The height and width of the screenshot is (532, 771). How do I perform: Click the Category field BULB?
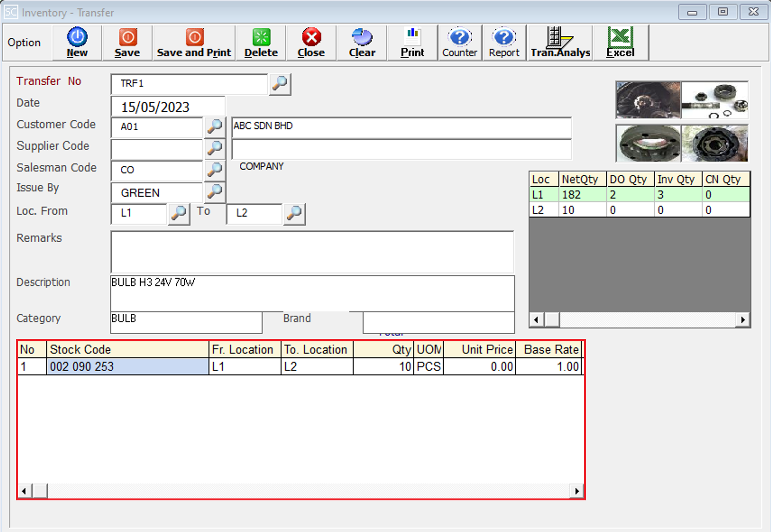tap(186, 322)
